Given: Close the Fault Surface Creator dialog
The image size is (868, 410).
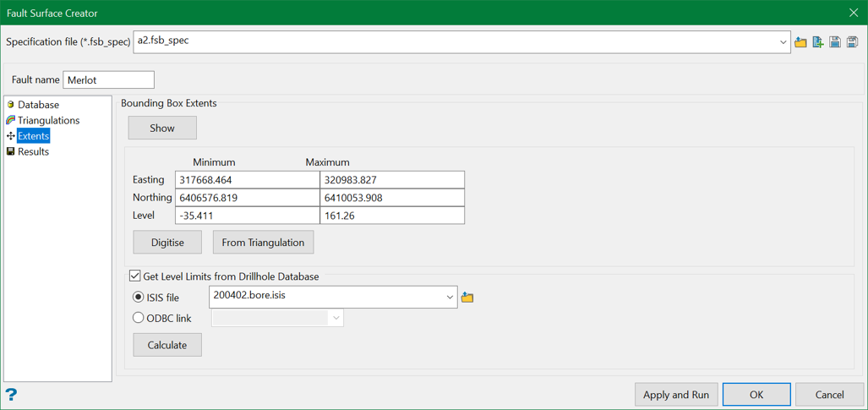Looking at the screenshot, I should coord(853,13).
